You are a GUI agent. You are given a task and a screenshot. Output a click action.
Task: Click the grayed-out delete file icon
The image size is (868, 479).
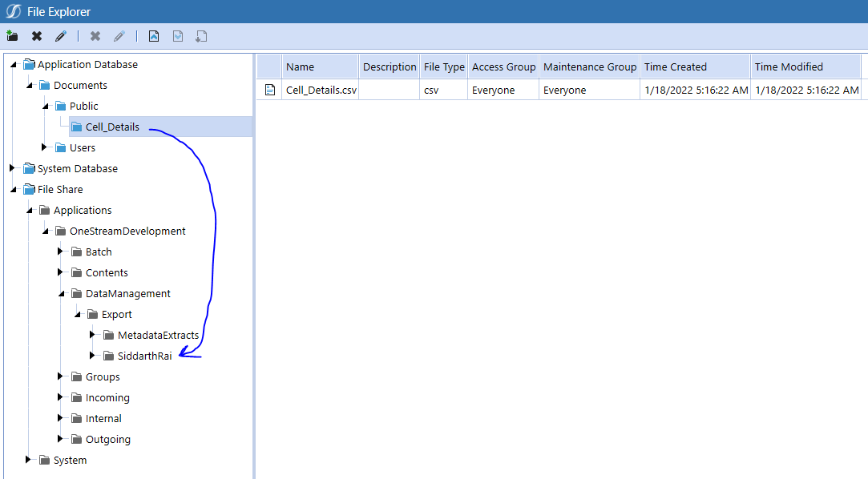[95, 35]
